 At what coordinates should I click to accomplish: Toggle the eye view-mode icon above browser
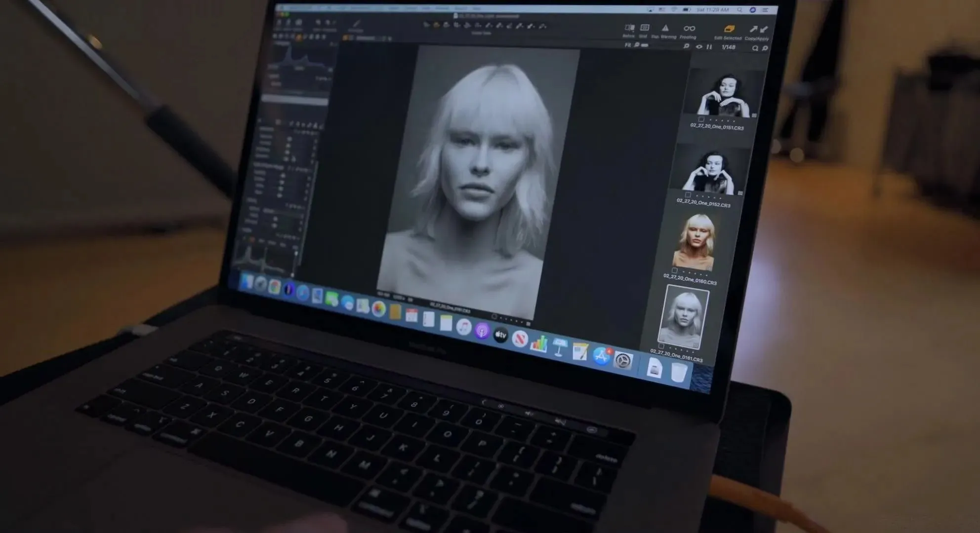tap(698, 47)
